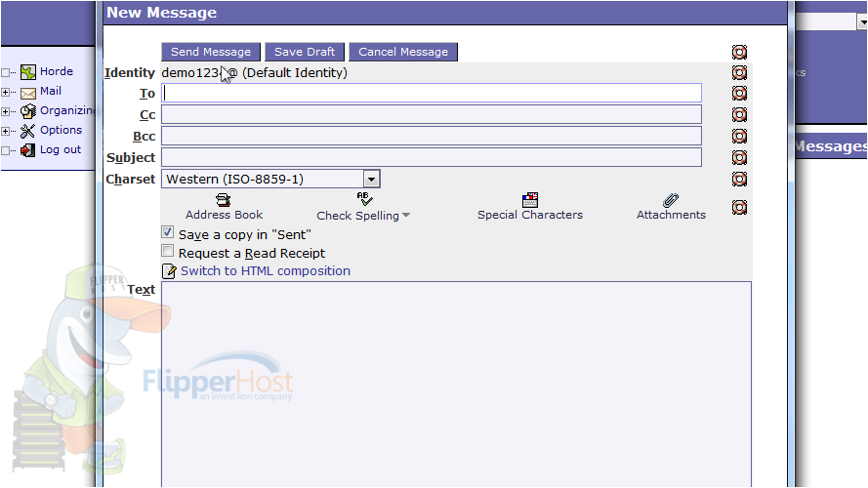This screenshot has width=868, height=488.
Task: Expand the Mail tree node
Action: [x=5, y=92]
